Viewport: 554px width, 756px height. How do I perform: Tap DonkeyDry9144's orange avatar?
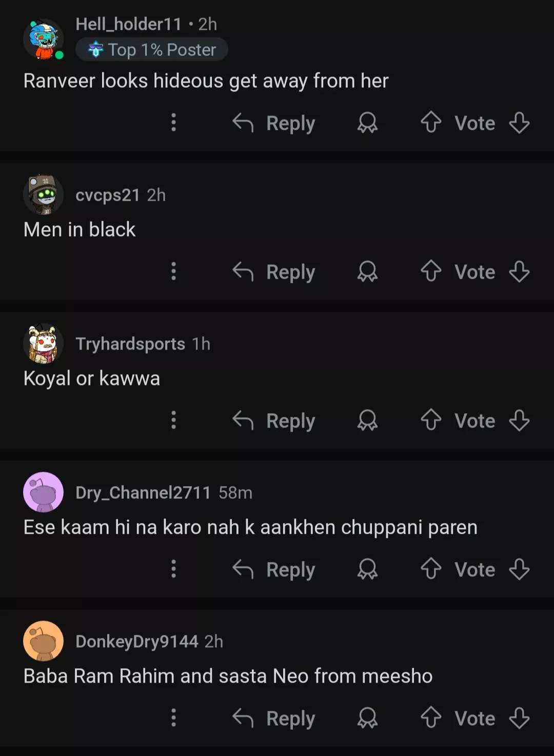pyautogui.click(x=44, y=641)
